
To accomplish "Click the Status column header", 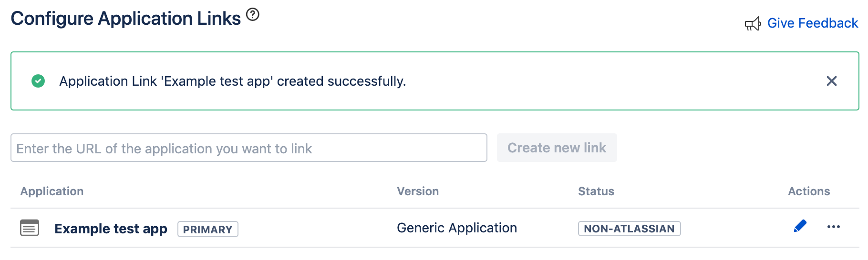I will click(x=596, y=191).
